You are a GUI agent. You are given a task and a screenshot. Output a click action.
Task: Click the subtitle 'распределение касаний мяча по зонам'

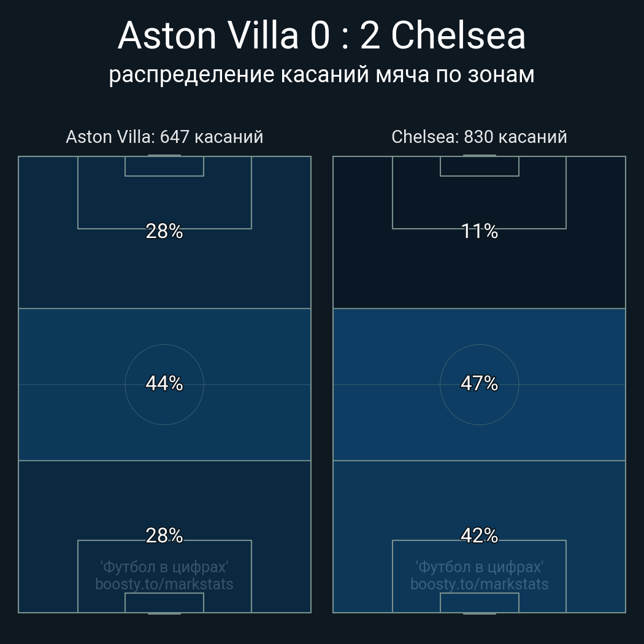click(321, 74)
